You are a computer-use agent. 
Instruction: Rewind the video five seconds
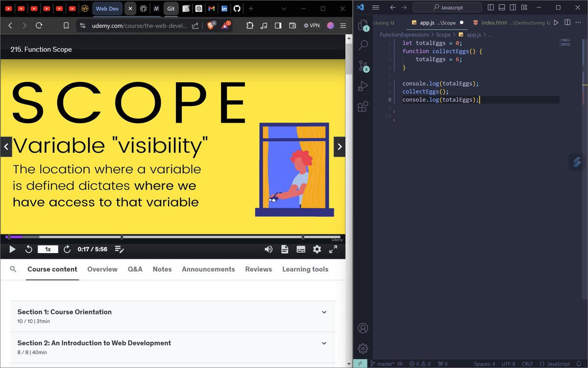tap(29, 249)
